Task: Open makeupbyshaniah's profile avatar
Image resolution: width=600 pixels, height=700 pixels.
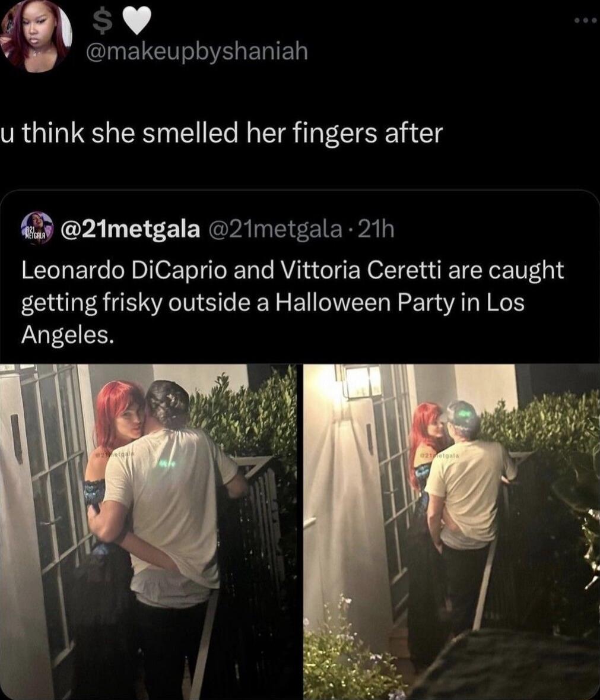Action: click(36, 36)
